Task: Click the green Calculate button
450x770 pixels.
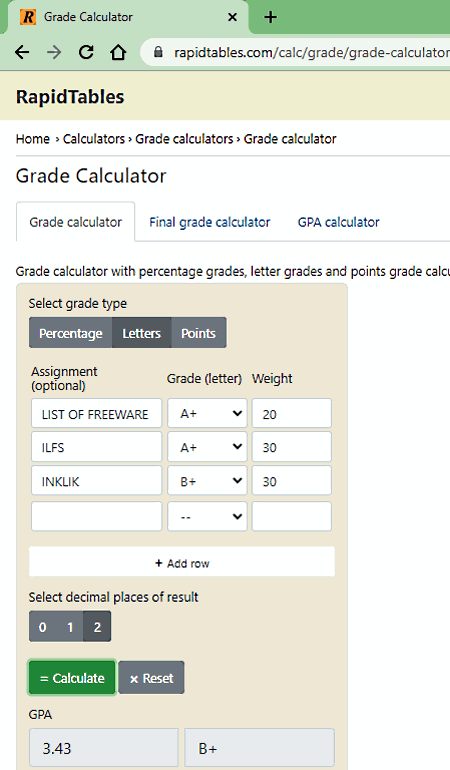Action: coord(72,678)
